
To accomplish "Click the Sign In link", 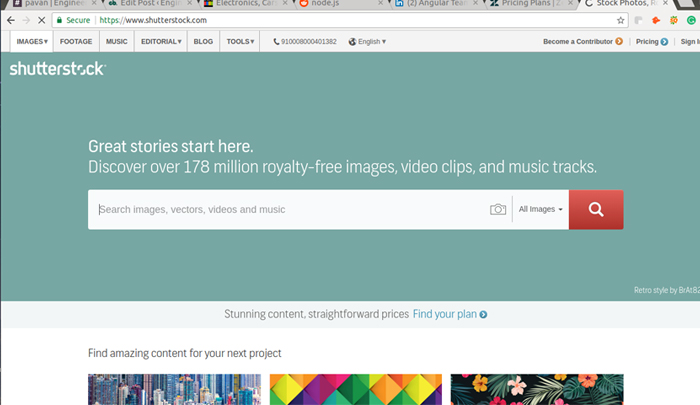I will [x=690, y=42].
